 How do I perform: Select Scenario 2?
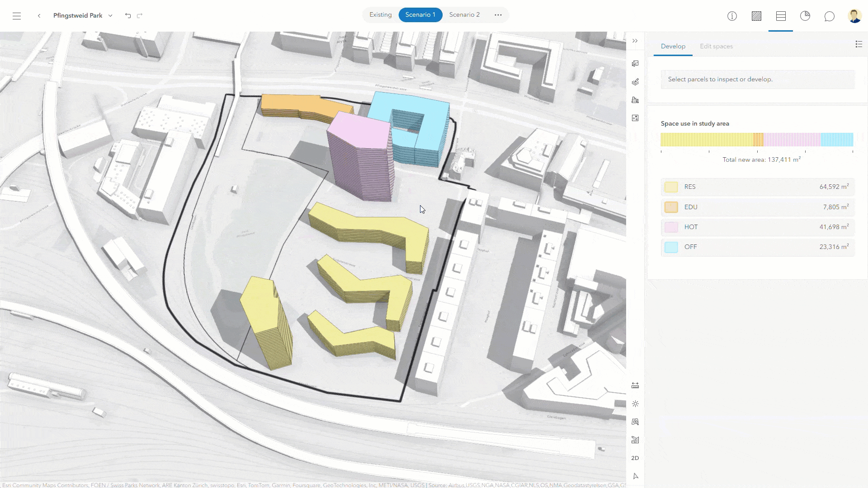click(464, 14)
